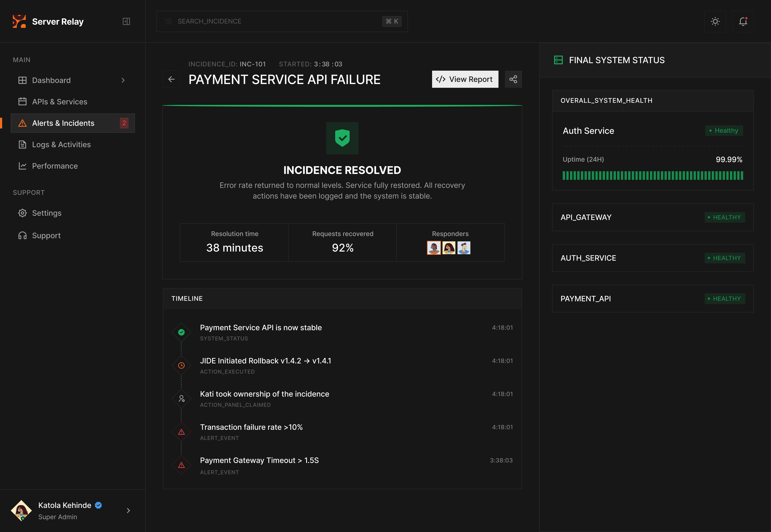771x532 pixels.
Task: Click the back arrow beside incident title
Action: (171, 79)
